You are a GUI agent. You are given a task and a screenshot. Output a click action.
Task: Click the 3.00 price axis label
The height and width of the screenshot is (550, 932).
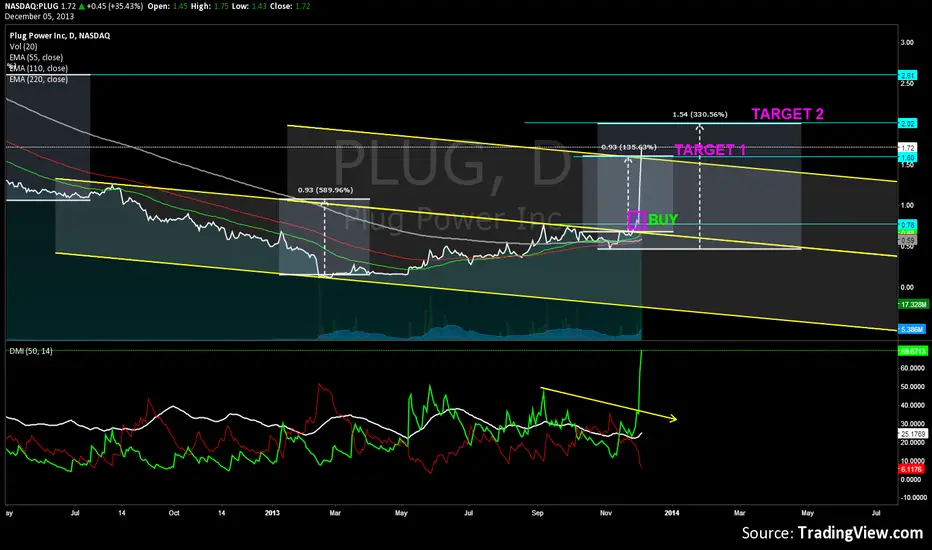point(907,43)
